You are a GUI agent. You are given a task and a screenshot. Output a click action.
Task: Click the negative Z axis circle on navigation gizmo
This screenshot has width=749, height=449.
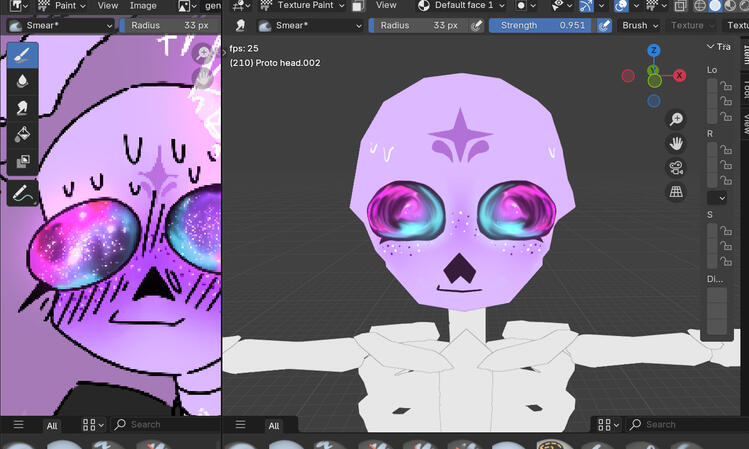click(654, 101)
